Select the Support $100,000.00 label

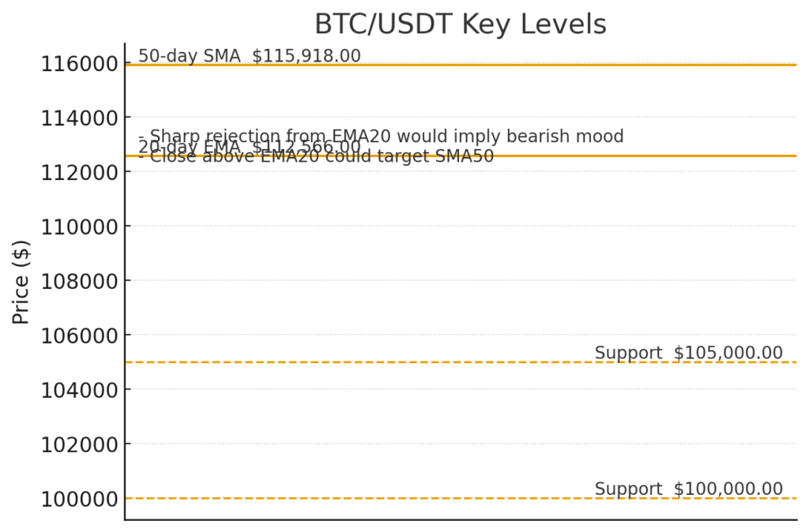[x=688, y=489]
